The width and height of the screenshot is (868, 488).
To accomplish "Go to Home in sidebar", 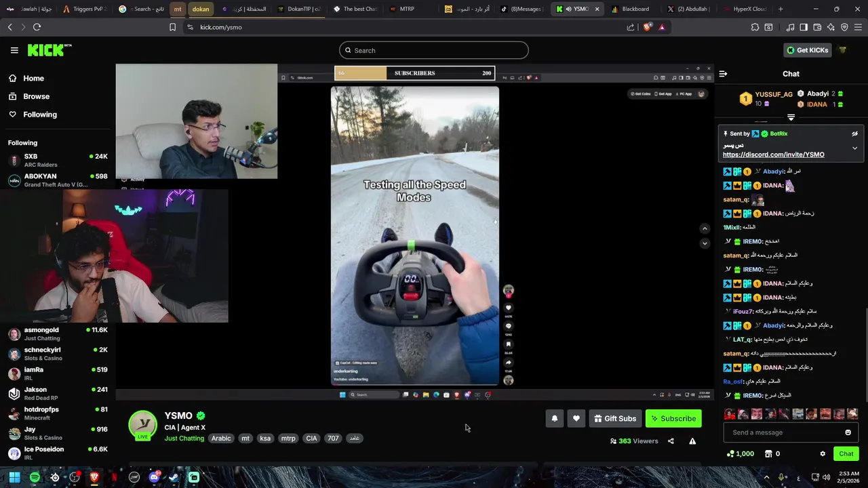I will 26,78.
